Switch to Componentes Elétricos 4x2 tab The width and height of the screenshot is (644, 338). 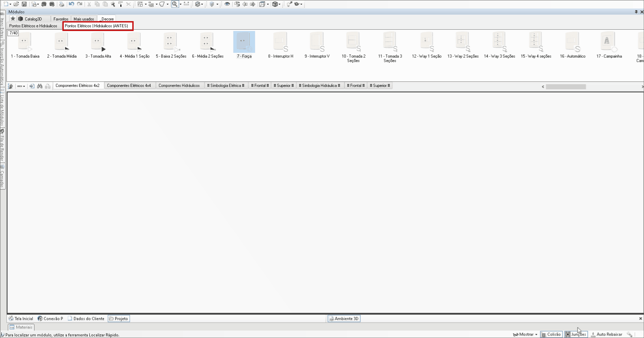(x=78, y=86)
